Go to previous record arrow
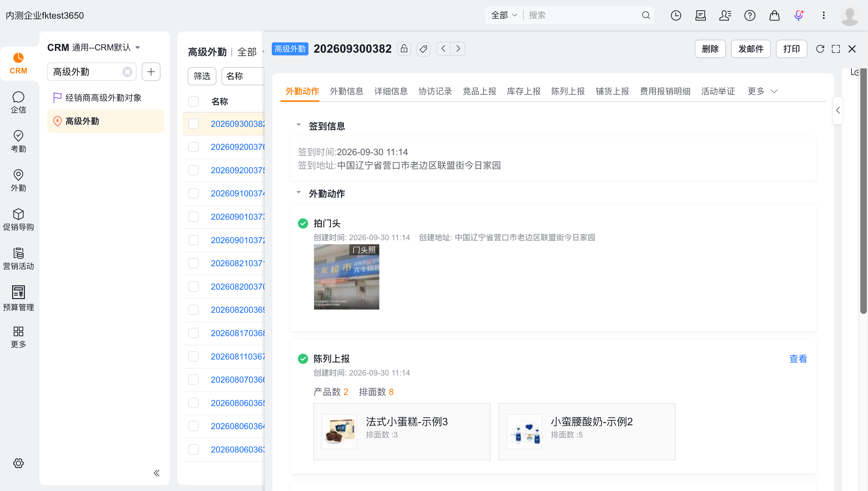This screenshot has width=868, height=491. 443,49
